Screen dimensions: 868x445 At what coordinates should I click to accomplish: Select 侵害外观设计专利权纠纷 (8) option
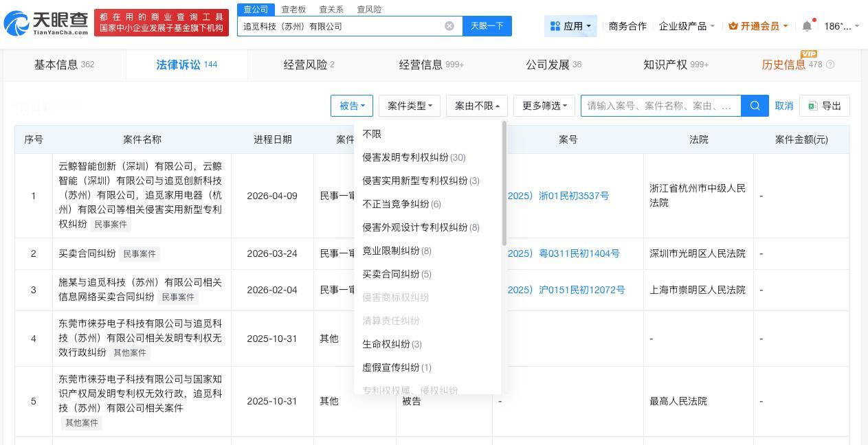point(429,227)
